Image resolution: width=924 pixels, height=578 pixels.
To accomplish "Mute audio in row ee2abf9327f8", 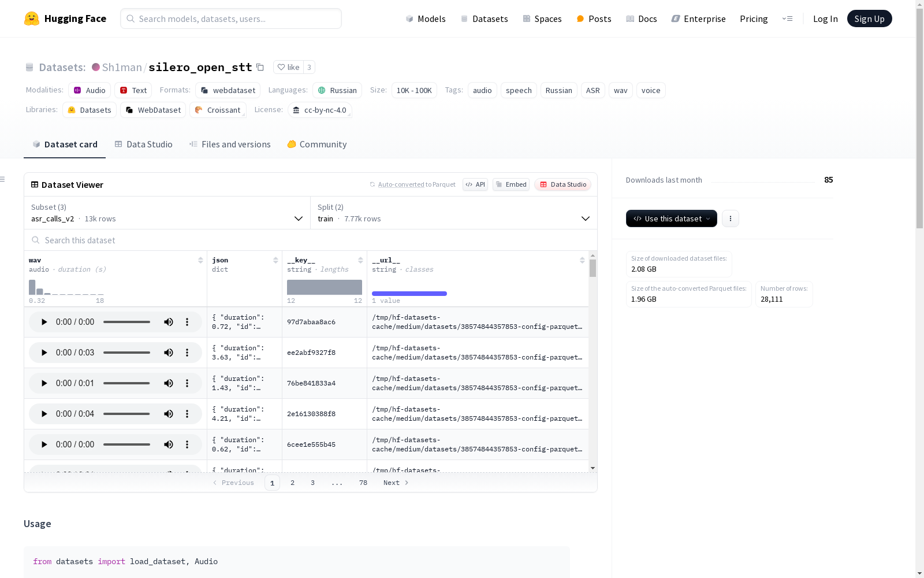I will (169, 353).
